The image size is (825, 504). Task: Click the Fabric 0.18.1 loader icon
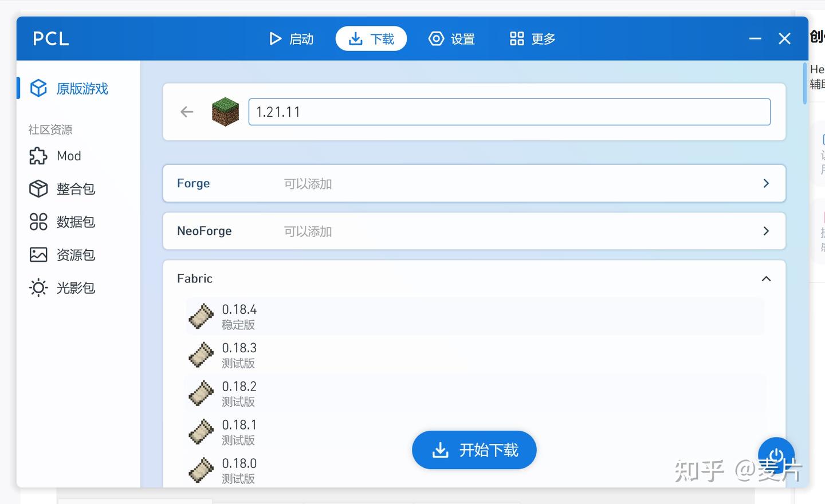point(201,431)
